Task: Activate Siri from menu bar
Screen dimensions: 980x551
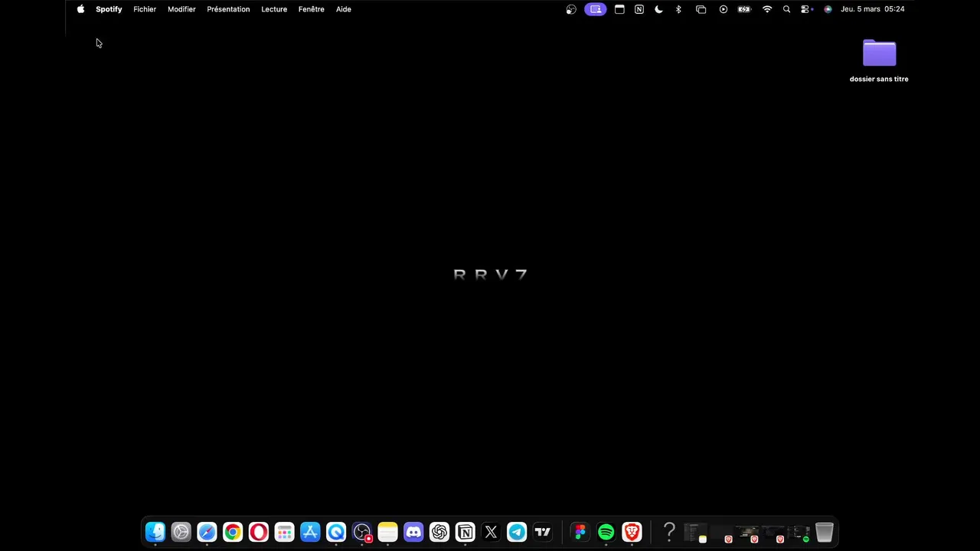Action: coord(828,9)
